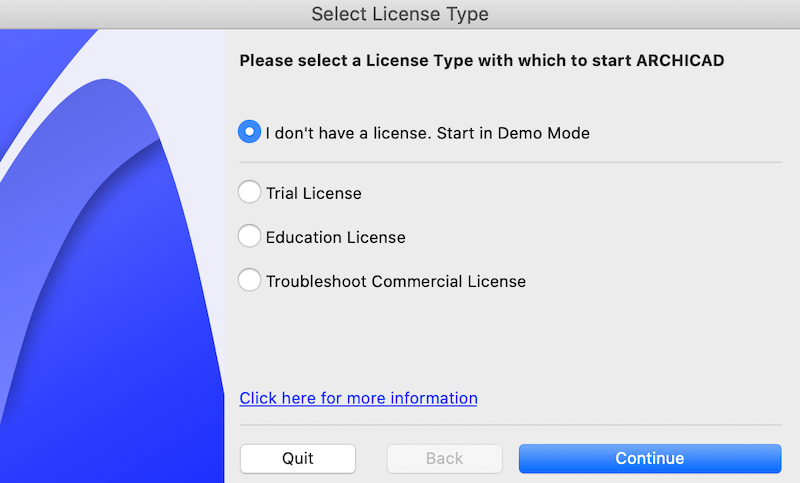The height and width of the screenshot is (483, 800).
Task: Pick the Education License radio button
Action: pyautogui.click(x=249, y=237)
